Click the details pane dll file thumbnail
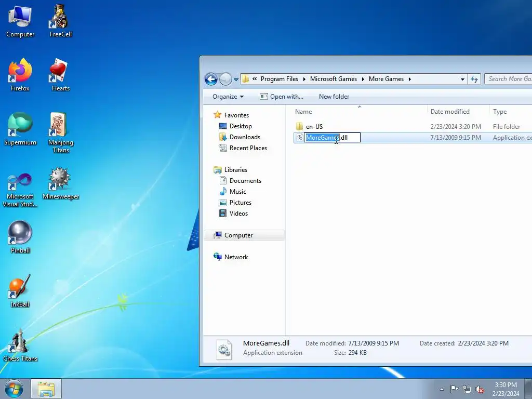Screen dimensions: 532x399 click(x=224, y=350)
